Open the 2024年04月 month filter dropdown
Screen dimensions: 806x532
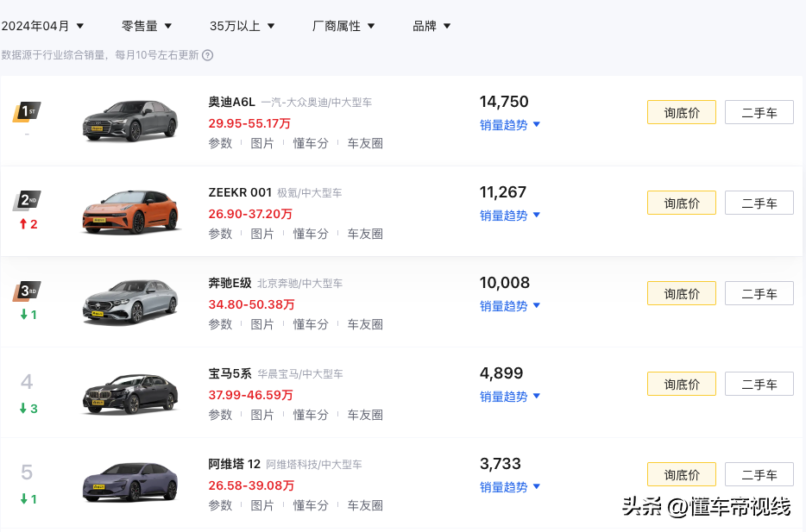[x=45, y=26]
